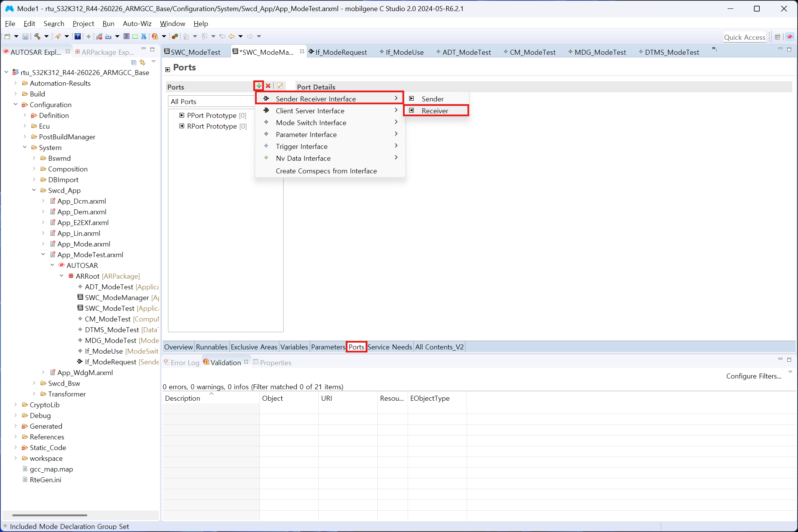Maximize the Validation bottom panel
798x532 pixels.
pyautogui.click(x=789, y=359)
